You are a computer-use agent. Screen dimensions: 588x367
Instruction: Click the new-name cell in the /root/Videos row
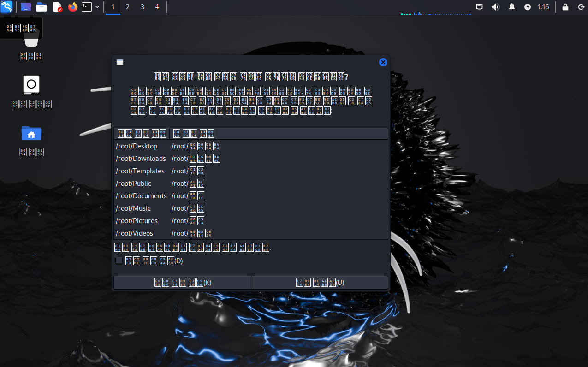192,233
